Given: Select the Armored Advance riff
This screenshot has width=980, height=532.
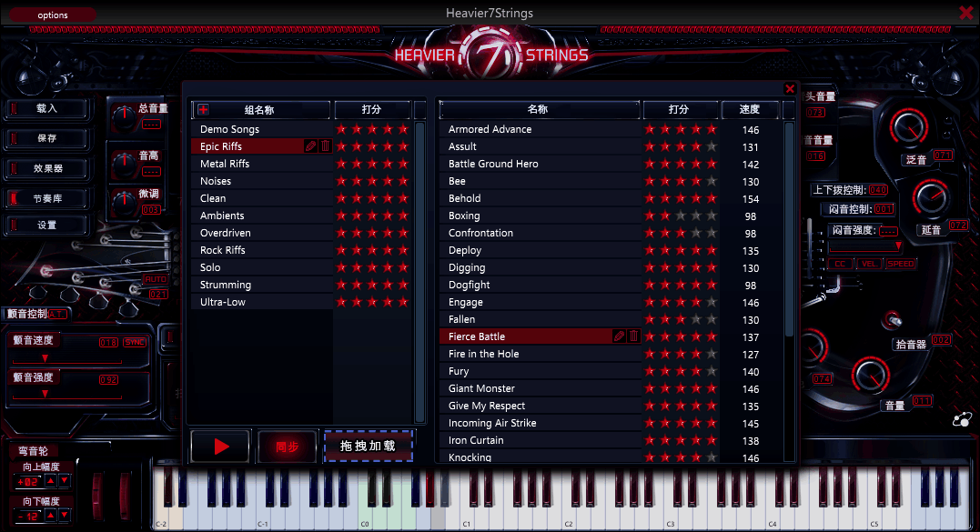Looking at the screenshot, I should click(x=541, y=129).
